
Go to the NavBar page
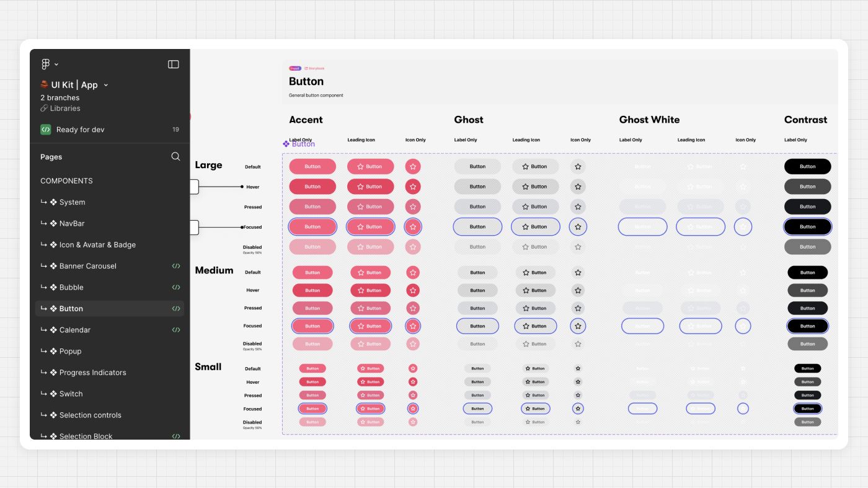point(72,223)
